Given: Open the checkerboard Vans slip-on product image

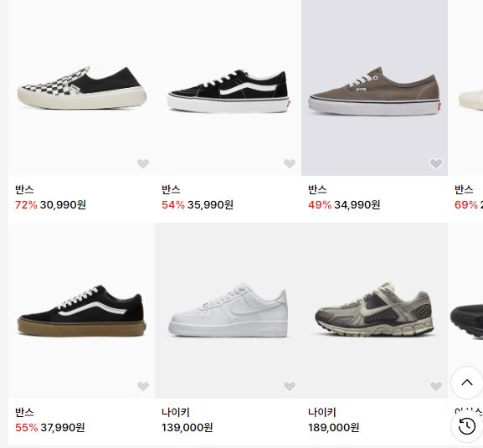Looking at the screenshot, I should coord(82,88).
